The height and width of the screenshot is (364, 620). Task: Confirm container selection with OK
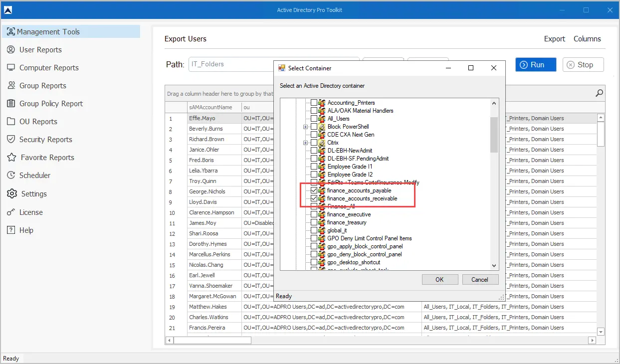[x=439, y=279]
